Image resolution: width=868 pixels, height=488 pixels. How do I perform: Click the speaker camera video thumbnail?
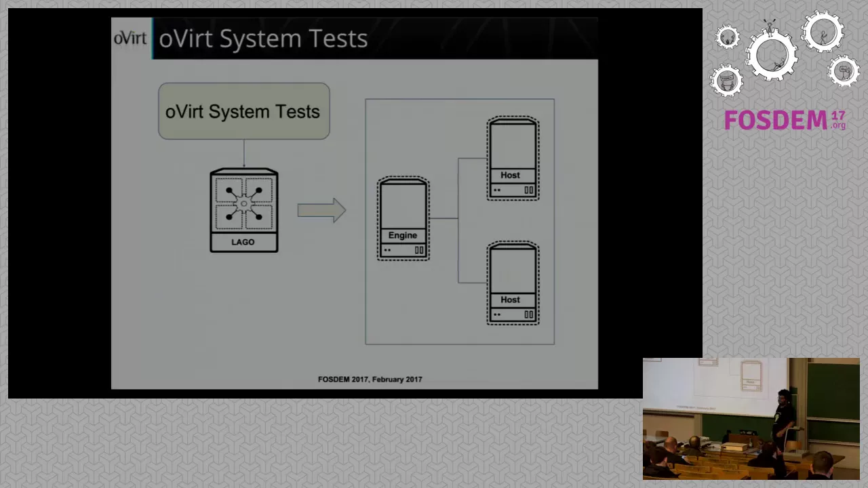pyautogui.click(x=751, y=419)
